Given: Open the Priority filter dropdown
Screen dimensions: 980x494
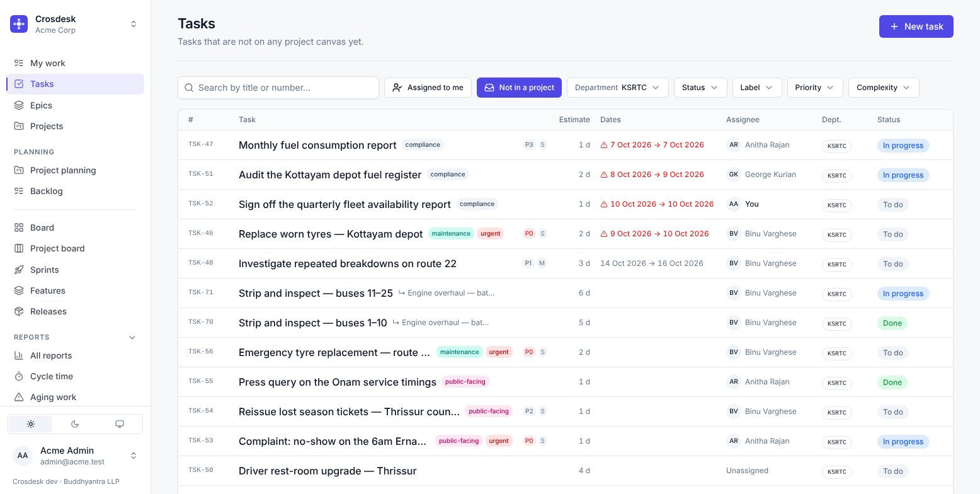Looking at the screenshot, I should coord(815,88).
